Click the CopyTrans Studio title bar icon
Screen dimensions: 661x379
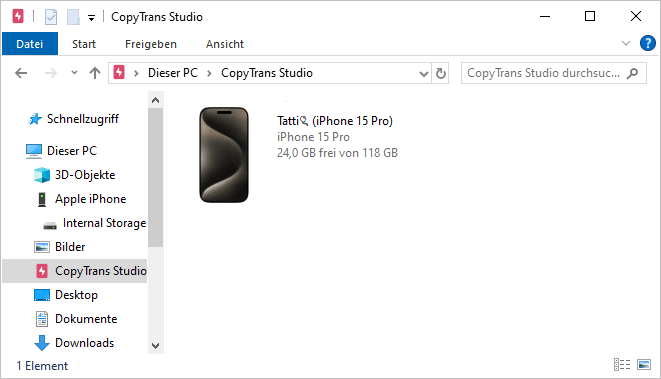(x=18, y=16)
